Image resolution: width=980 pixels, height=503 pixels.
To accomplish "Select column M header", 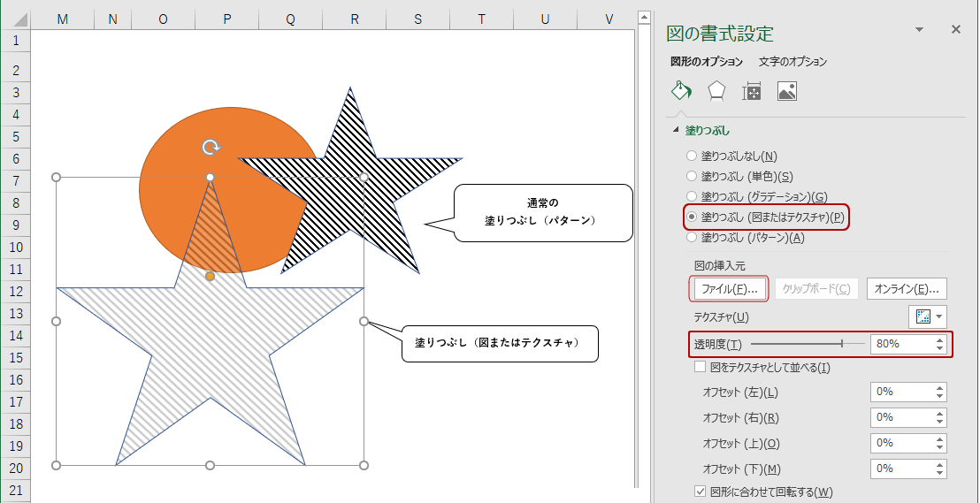I will [x=63, y=20].
